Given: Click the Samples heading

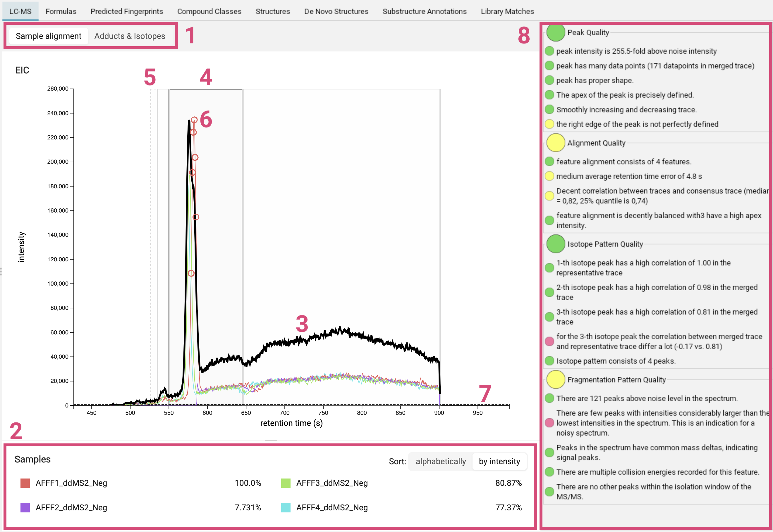Looking at the screenshot, I should point(32,459).
